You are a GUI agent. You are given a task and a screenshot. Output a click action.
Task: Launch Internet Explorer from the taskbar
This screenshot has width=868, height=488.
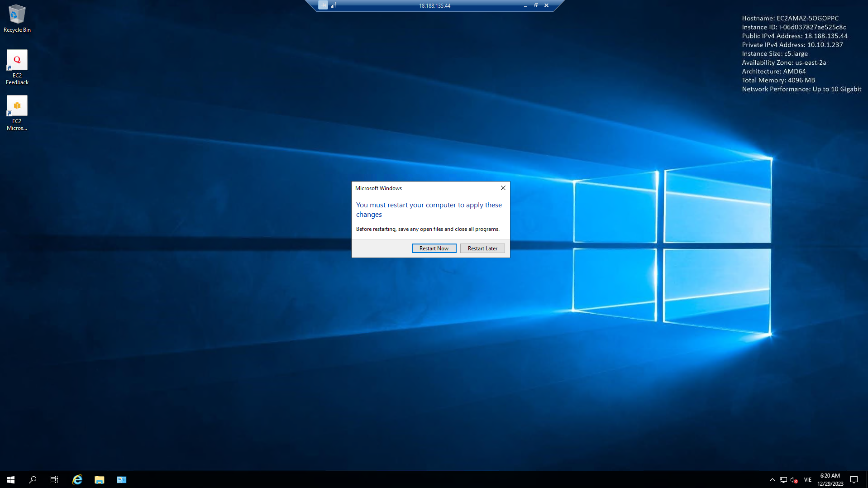(x=77, y=479)
